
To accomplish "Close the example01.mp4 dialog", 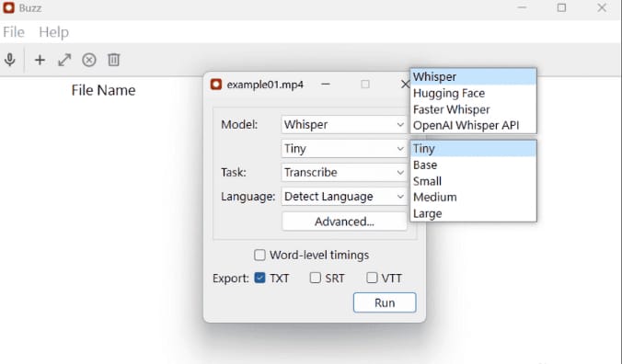I will pos(405,84).
